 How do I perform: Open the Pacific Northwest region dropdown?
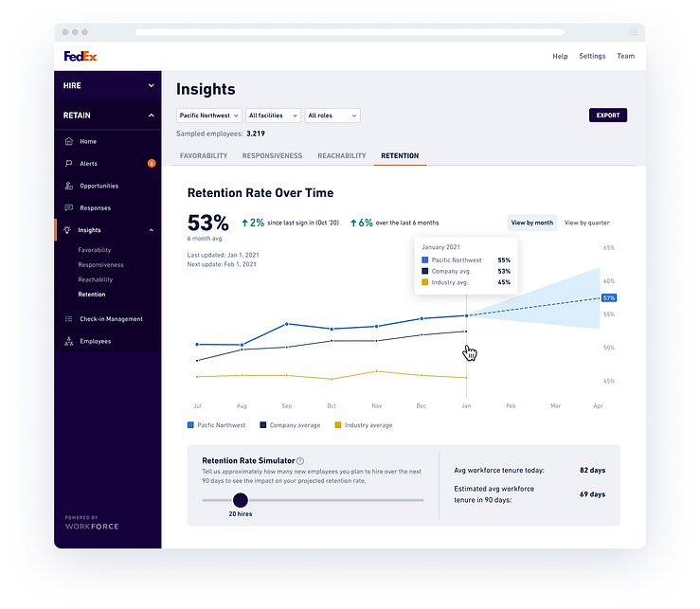[x=209, y=116]
